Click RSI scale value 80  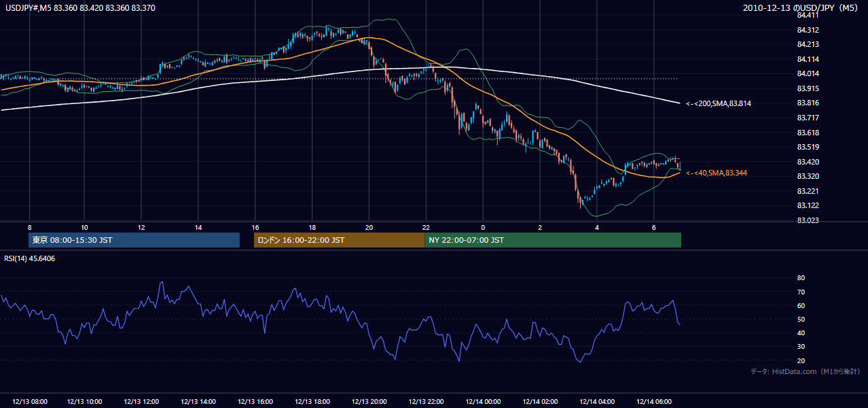coord(801,278)
